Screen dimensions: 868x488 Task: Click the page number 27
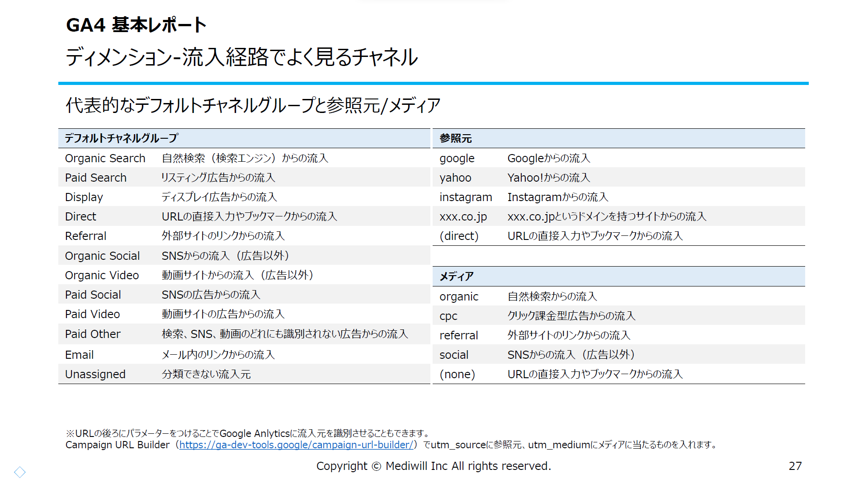795,466
